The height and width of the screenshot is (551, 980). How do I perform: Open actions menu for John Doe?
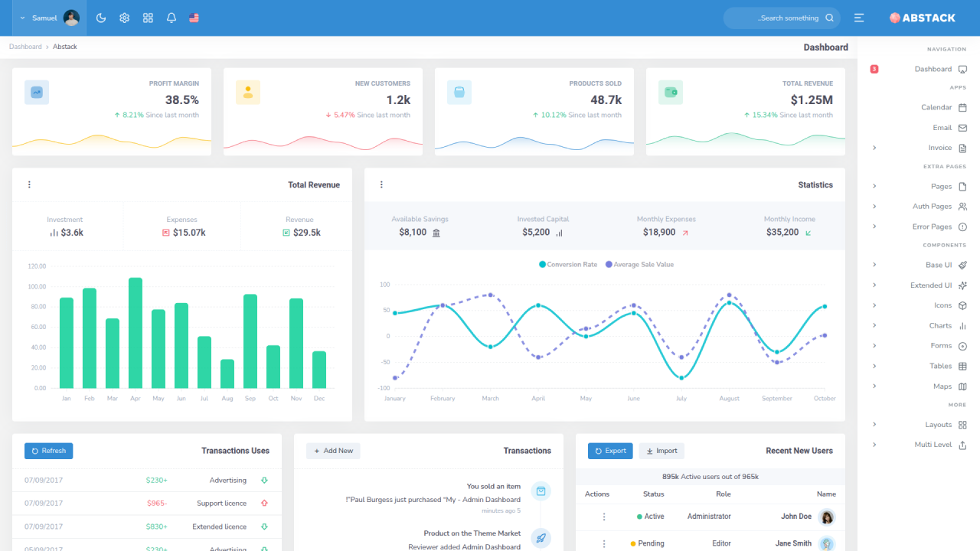[604, 517]
